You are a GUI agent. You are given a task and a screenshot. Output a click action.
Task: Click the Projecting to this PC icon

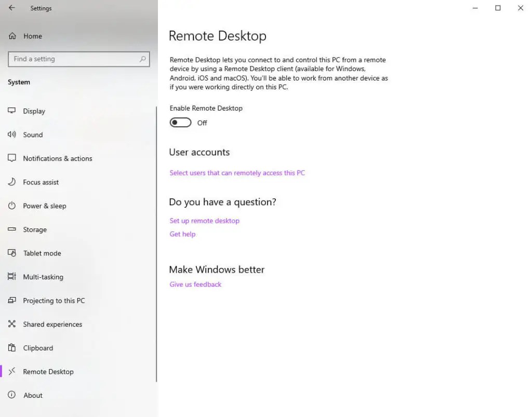click(11, 300)
